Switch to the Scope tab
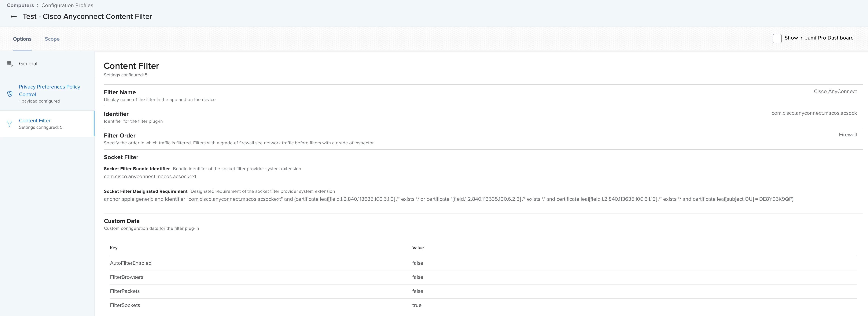Screen dimensions: 868x316 point(52,39)
